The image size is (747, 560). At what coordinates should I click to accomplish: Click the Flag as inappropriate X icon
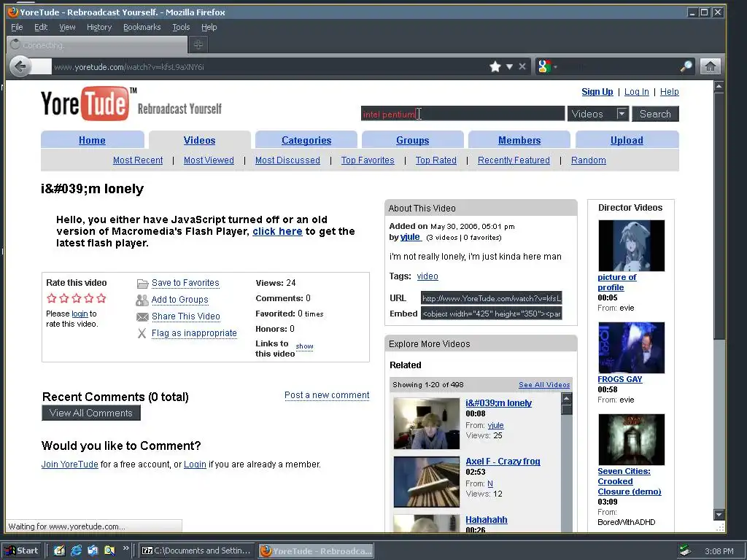coord(142,333)
